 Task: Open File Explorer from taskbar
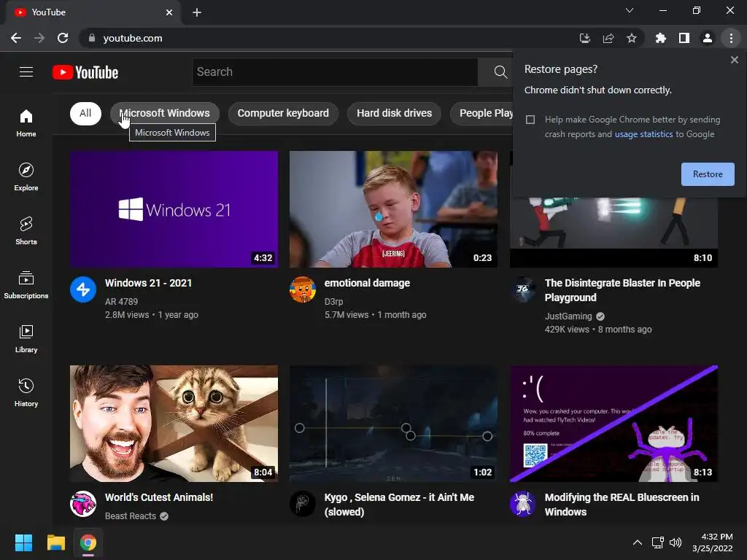[55, 542]
